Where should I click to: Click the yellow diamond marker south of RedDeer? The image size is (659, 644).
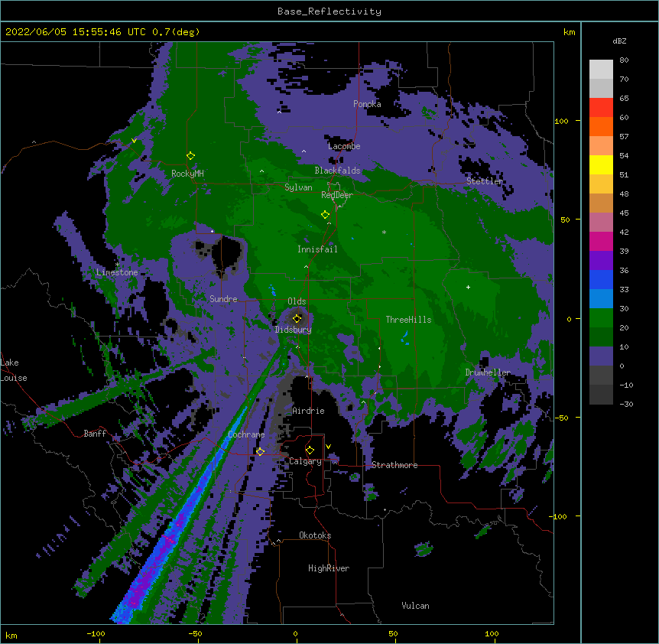325,215
